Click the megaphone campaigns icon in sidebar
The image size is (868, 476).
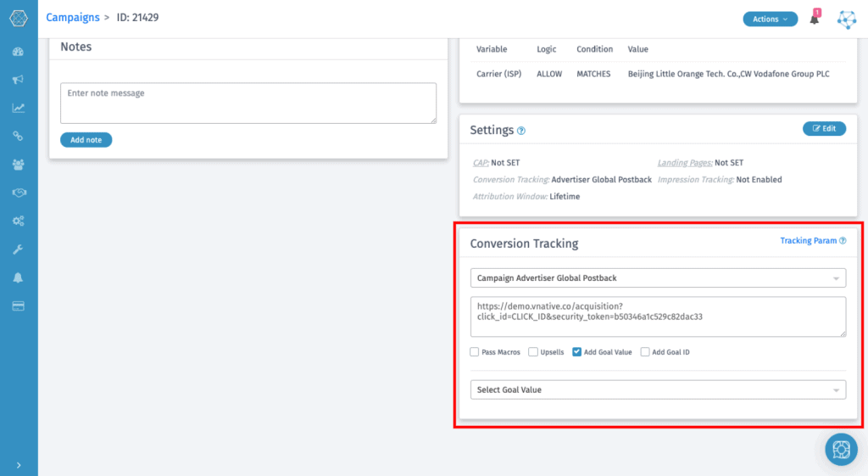(x=18, y=80)
